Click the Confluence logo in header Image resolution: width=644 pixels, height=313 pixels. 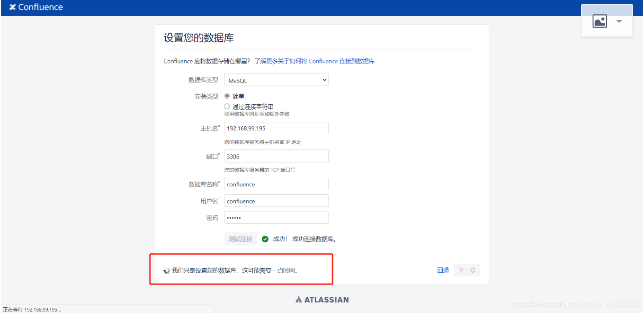tap(36, 7)
